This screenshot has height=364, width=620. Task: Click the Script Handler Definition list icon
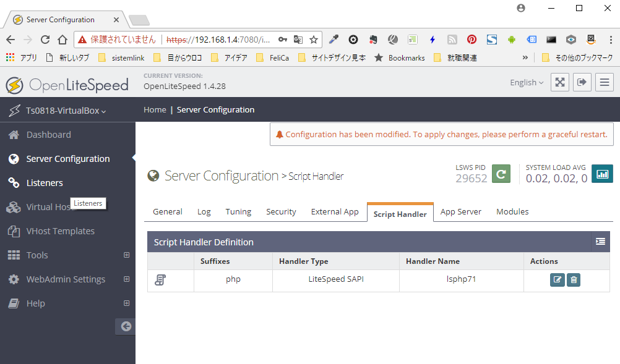pos(600,242)
